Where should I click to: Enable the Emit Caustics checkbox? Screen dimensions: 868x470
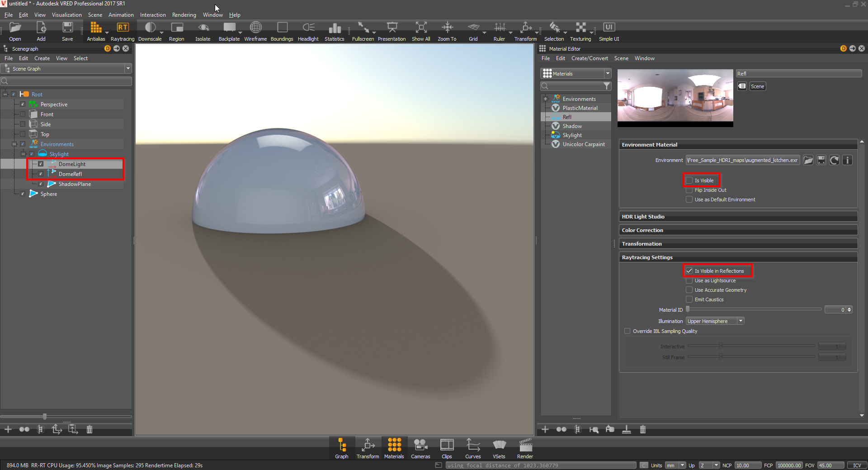(x=689, y=299)
